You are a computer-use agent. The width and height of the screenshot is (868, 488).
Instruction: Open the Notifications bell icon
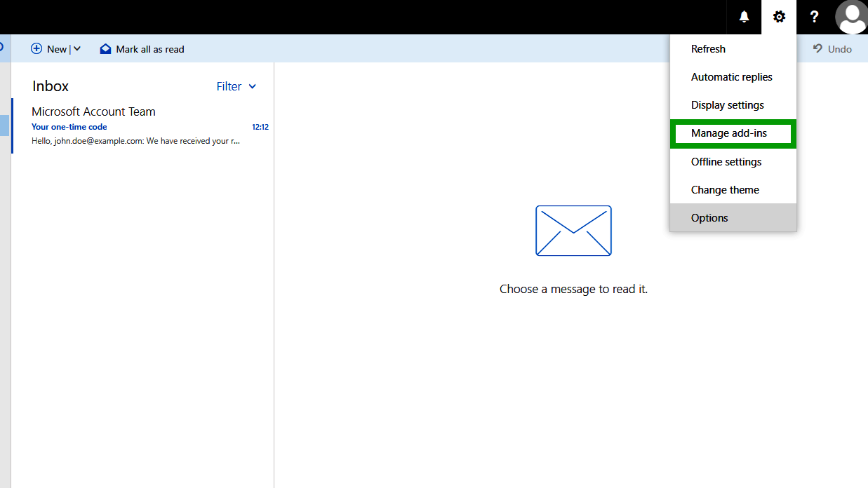coord(743,16)
